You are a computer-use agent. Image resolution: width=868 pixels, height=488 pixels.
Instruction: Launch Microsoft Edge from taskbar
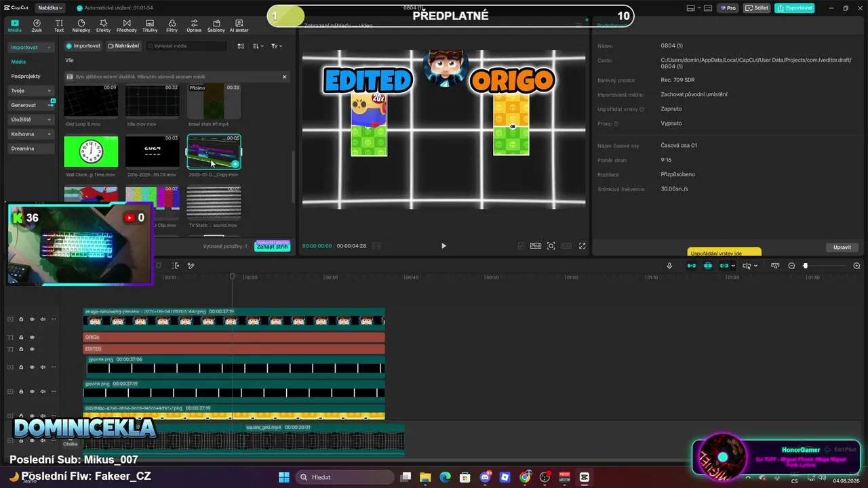point(445,477)
